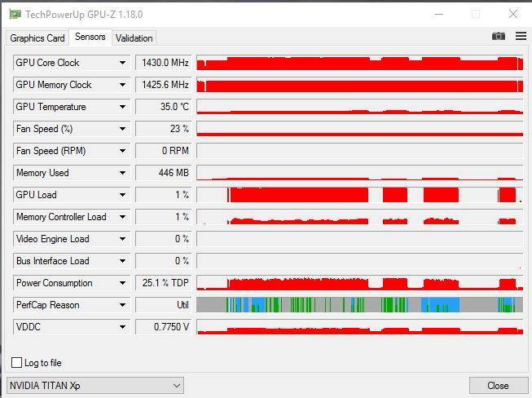532x398 pixels.
Task: Click the 0 RPM fan value
Action: (164, 151)
